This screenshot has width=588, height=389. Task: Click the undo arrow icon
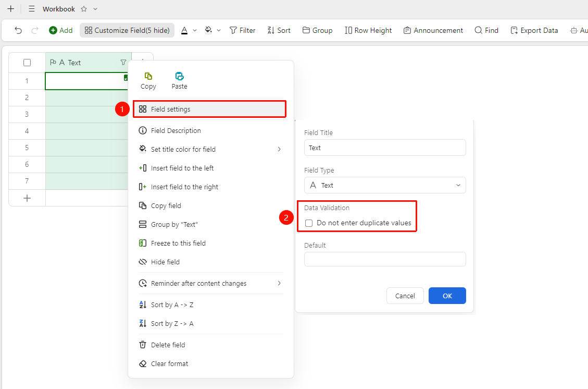click(18, 30)
